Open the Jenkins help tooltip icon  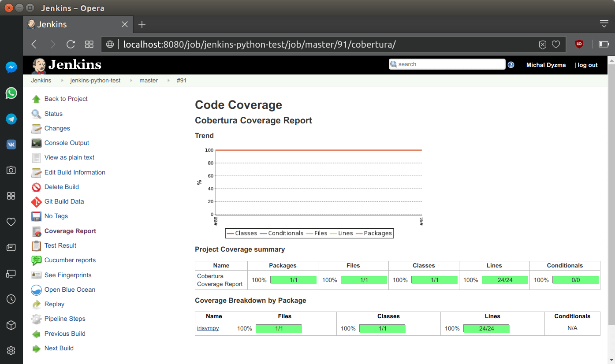[511, 64]
